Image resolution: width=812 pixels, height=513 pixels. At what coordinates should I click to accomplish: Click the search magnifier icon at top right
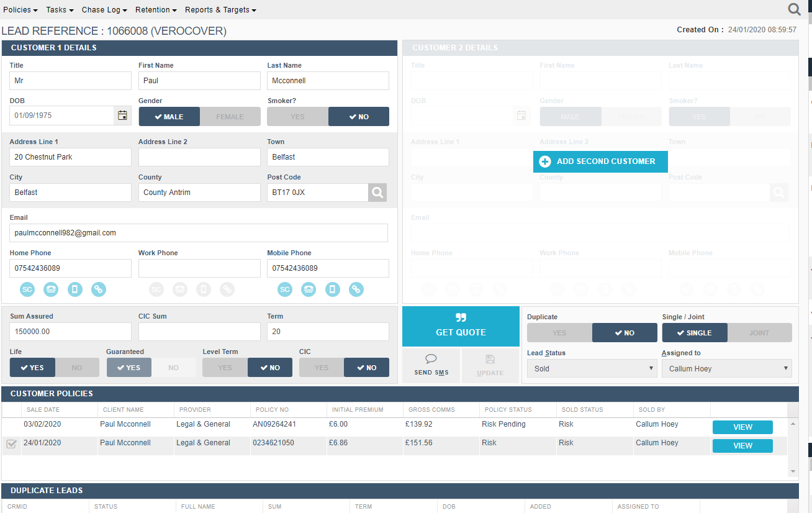[794, 9]
